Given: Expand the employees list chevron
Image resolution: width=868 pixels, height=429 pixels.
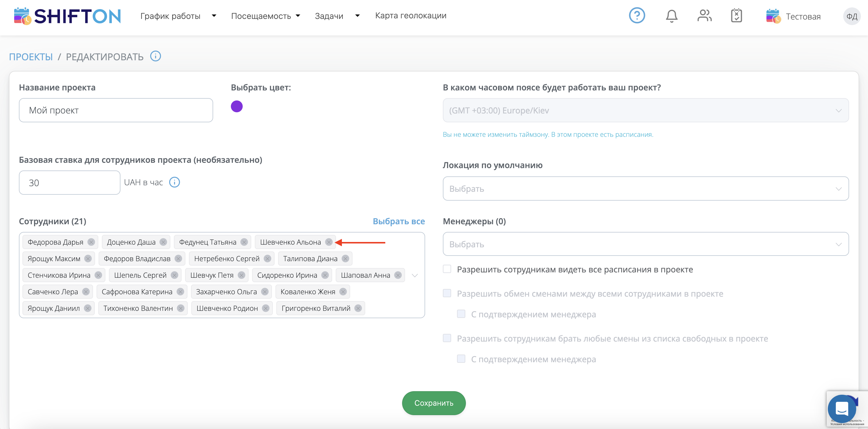Looking at the screenshot, I should 415,276.
